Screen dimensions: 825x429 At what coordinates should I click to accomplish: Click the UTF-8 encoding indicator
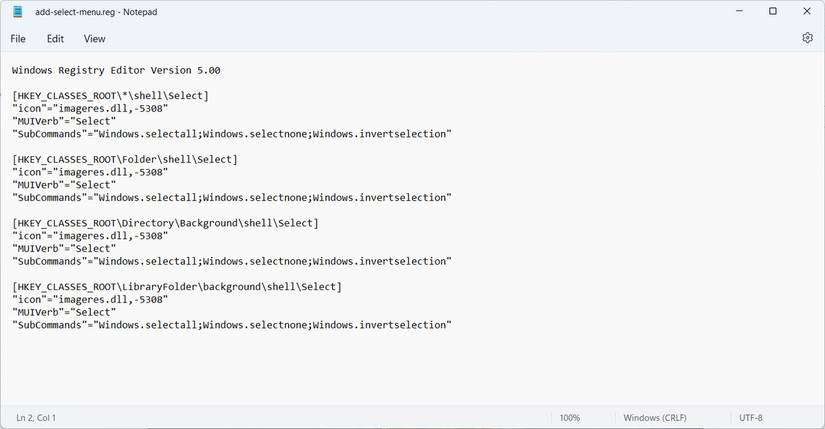751,417
